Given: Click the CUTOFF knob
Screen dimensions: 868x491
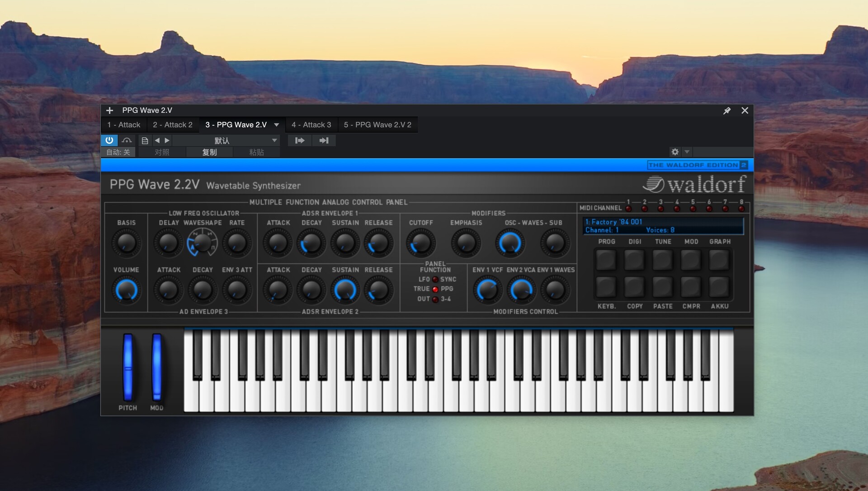Looking at the screenshot, I should click(420, 243).
